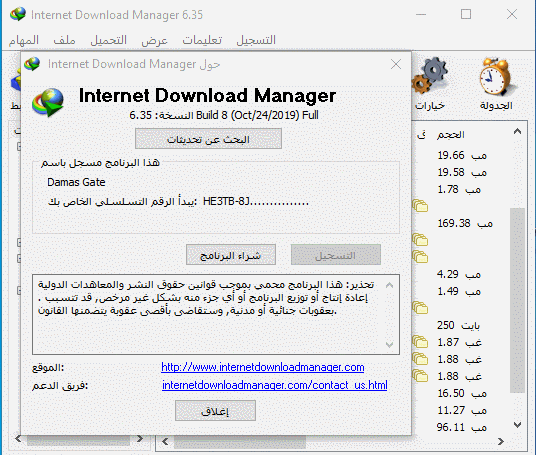Click the up arrow of download list scrollbar
This screenshot has width=536, height=455.
pyautogui.click(x=518, y=131)
